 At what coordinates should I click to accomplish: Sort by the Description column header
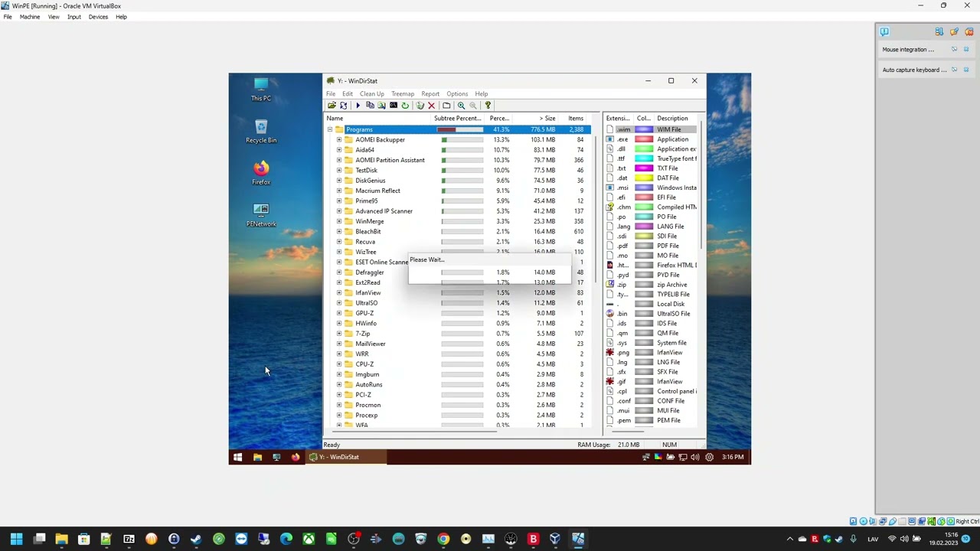pyautogui.click(x=677, y=119)
